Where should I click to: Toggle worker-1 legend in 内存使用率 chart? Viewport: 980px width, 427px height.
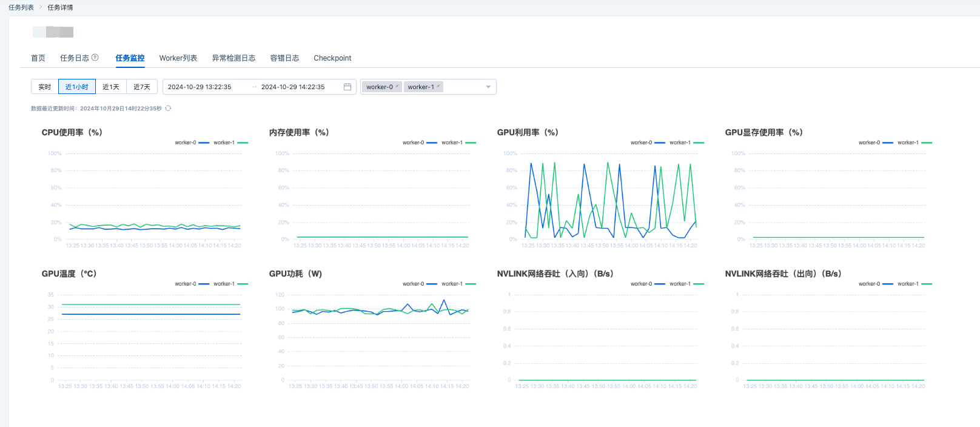point(458,143)
